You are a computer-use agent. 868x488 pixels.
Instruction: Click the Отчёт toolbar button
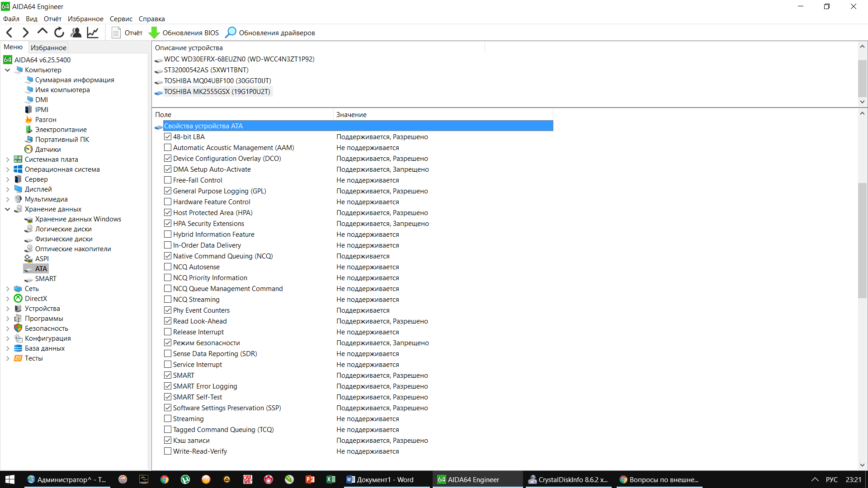coord(127,33)
